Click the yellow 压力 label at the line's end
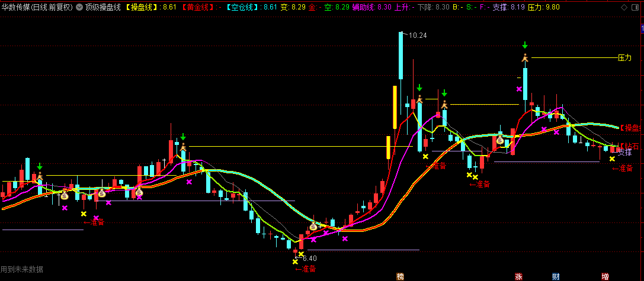 [x=624, y=58]
